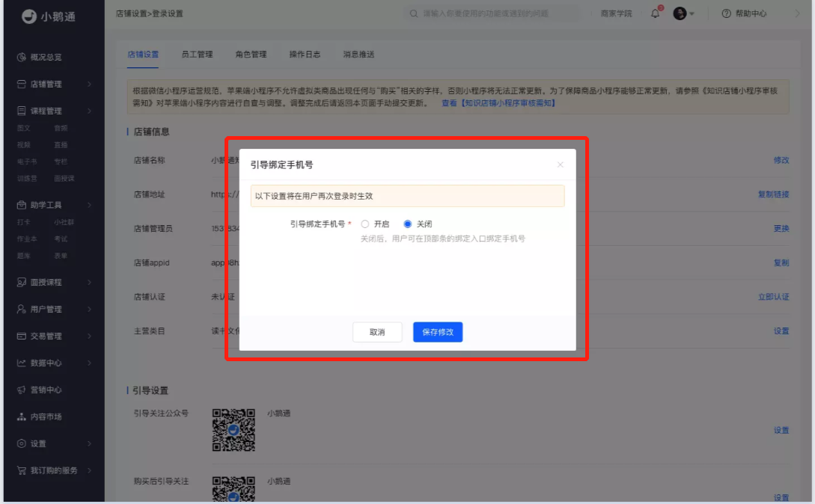815x504 pixels.
Task: Click the 我订购的服务 cart icon
Action: click(x=21, y=470)
